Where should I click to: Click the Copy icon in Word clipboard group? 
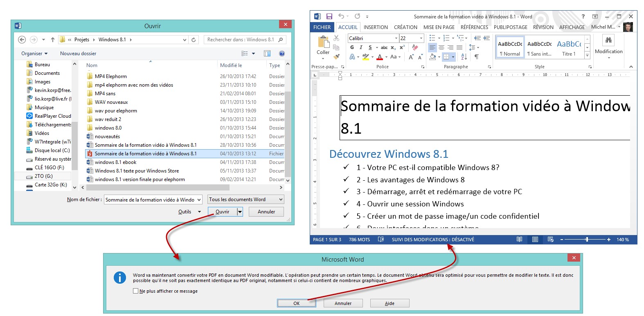[336, 47]
